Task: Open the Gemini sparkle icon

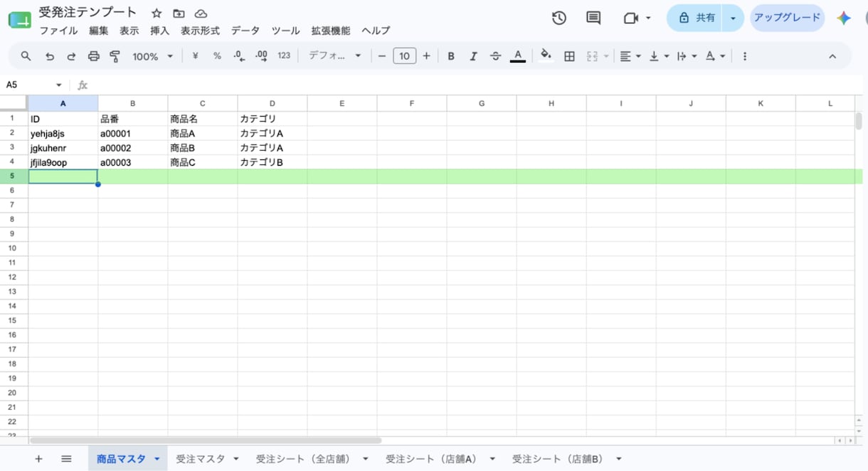Action: [844, 18]
